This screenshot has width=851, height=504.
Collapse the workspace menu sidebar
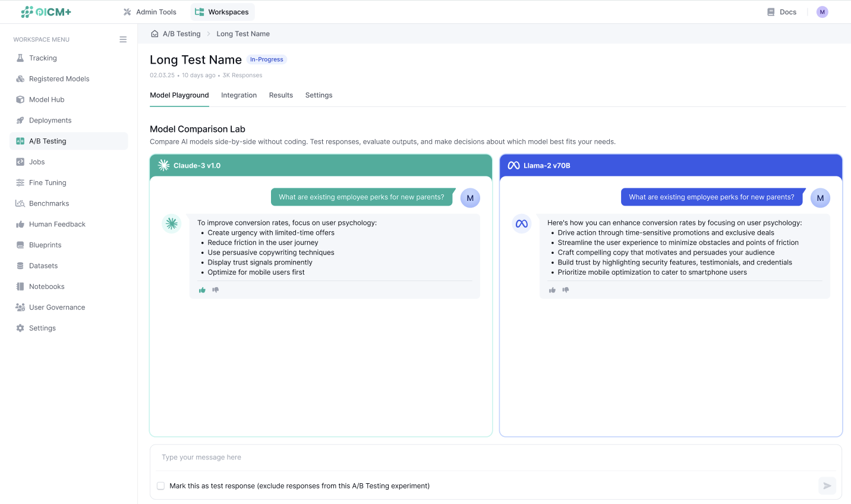(123, 40)
